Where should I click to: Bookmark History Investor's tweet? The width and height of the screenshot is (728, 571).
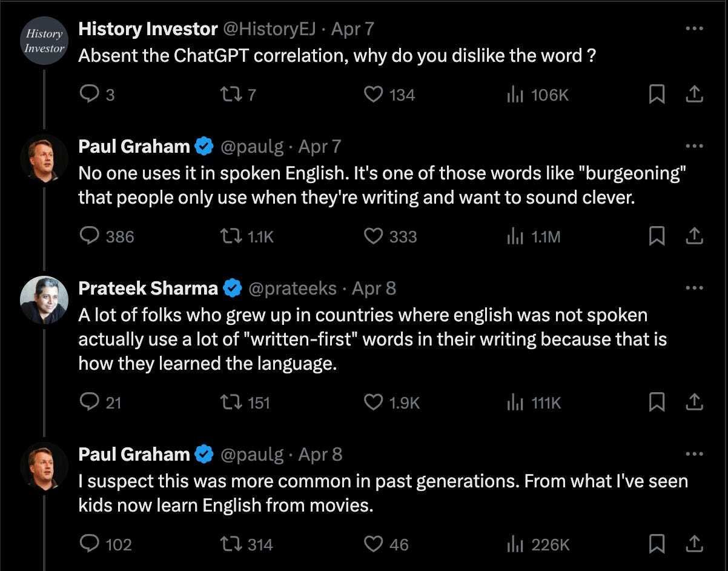click(x=657, y=95)
